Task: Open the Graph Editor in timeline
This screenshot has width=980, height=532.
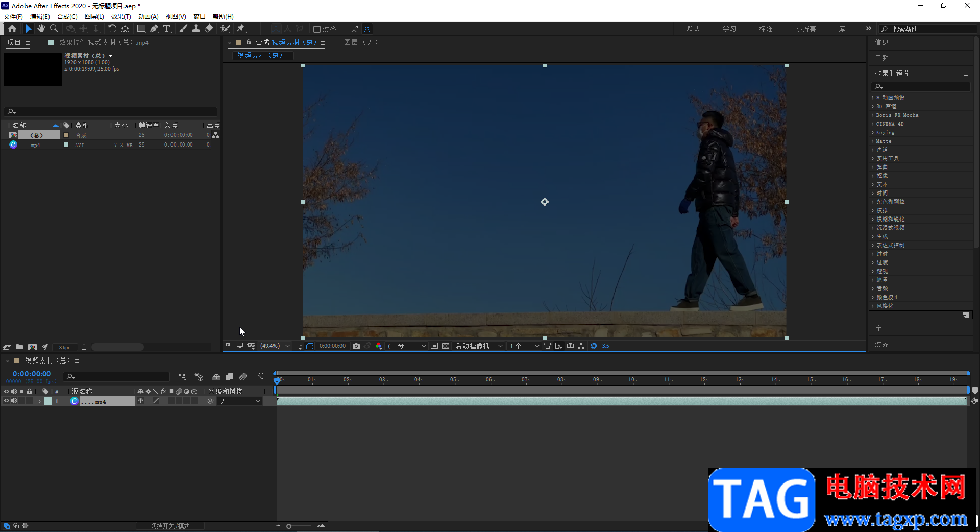Action: point(260,377)
